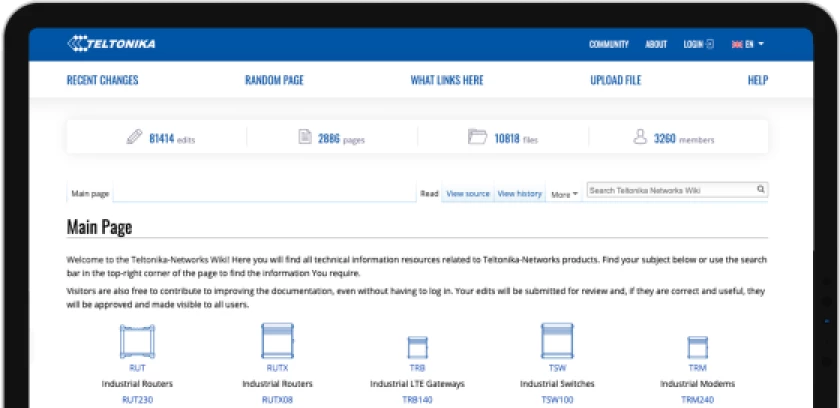The width and height of the screenshot is (840, 408).
Task: Switch to the View source tab
Action: 468,194
